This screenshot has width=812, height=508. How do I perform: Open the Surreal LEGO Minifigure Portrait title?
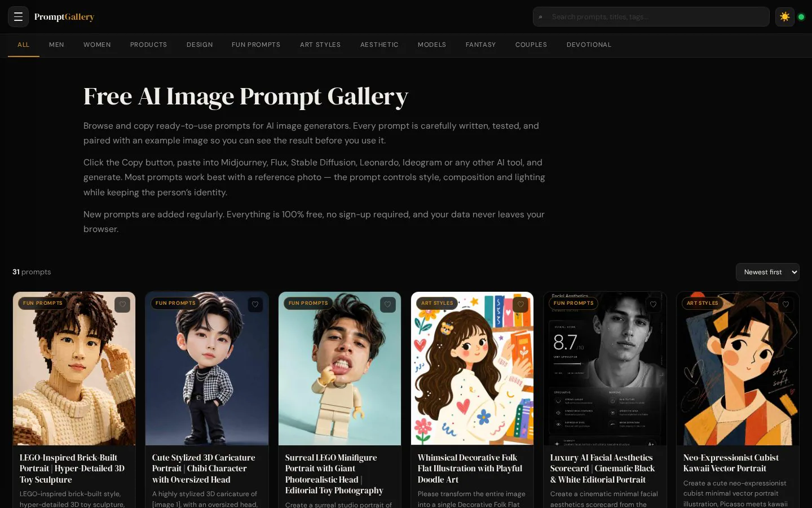pyautogui.click(x=334, y=474)
